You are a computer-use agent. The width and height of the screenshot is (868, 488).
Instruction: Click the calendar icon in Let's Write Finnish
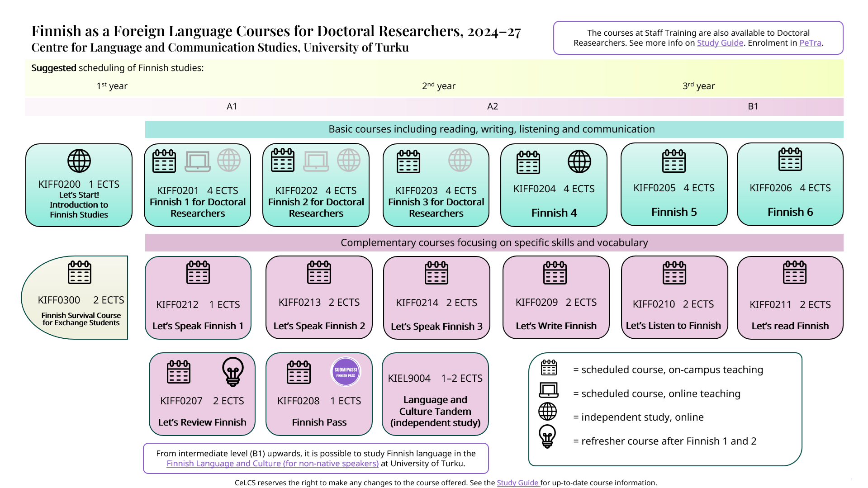555,273
